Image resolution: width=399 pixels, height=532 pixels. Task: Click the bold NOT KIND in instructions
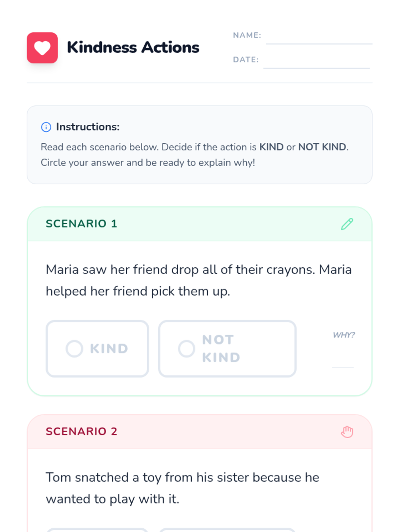pyautogui.click(x=322, y=147)
